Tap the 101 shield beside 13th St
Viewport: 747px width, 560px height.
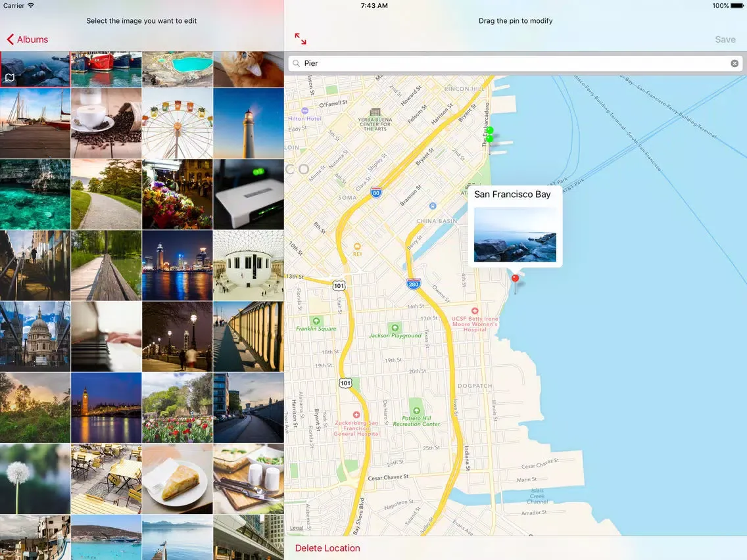339,286
